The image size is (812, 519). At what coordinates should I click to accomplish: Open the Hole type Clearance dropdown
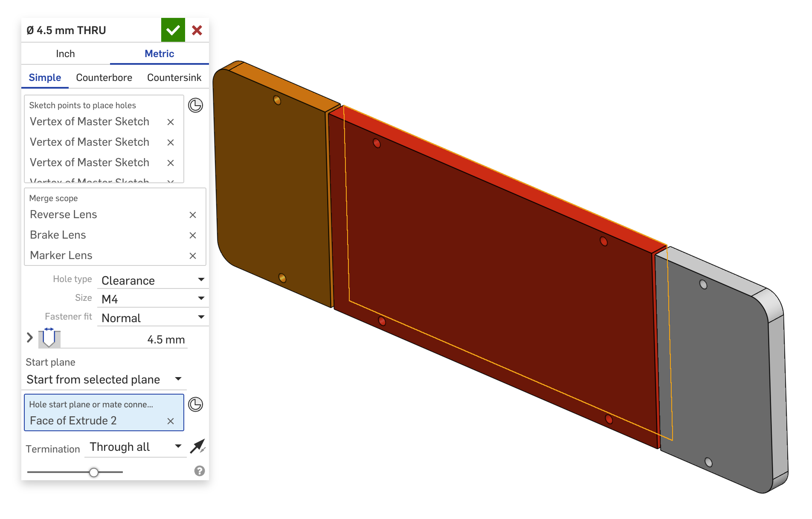(x=153, y=280)
